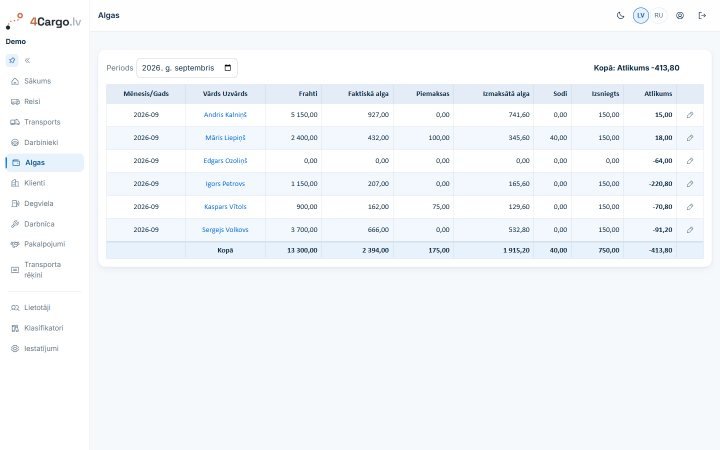Open user profile icon

pos(680,16)
